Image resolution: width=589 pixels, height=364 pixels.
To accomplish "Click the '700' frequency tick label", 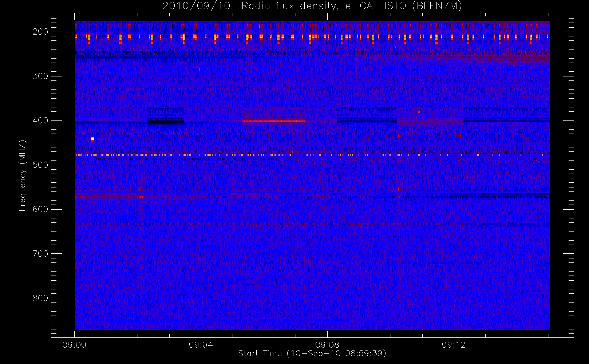I will click(40, 254).
